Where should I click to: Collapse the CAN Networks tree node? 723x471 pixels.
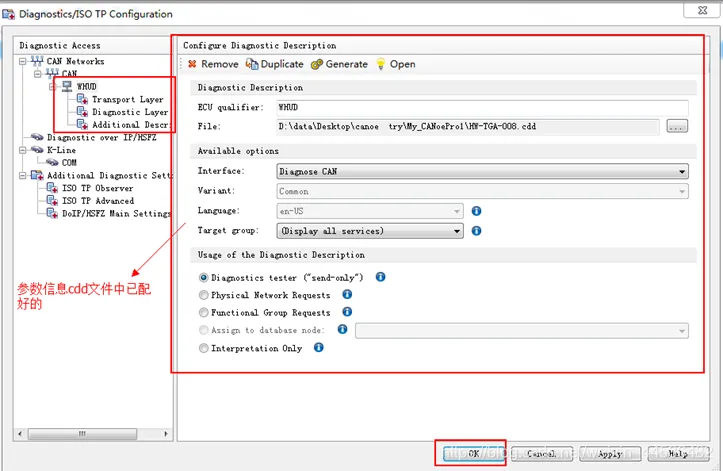(24, 61)
